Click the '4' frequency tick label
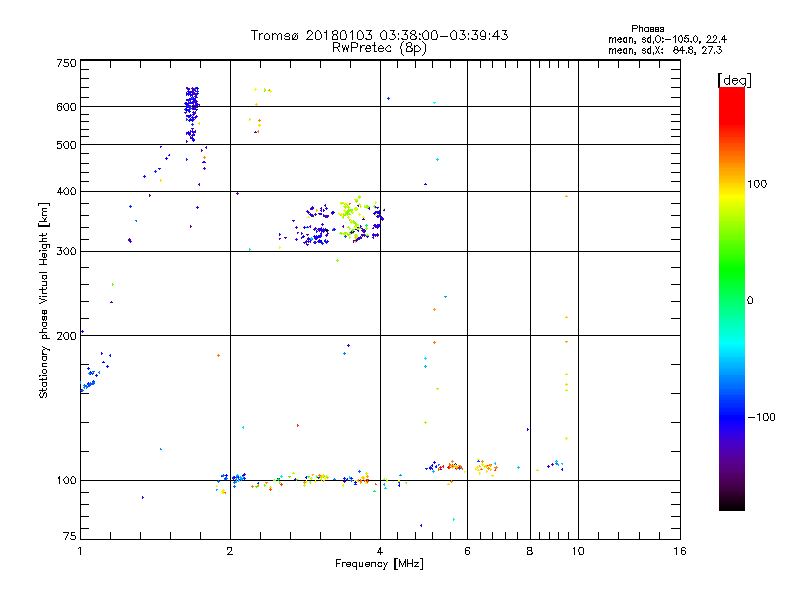The width and height of the screenshot is (800, 600). click(x=380, y=551)
